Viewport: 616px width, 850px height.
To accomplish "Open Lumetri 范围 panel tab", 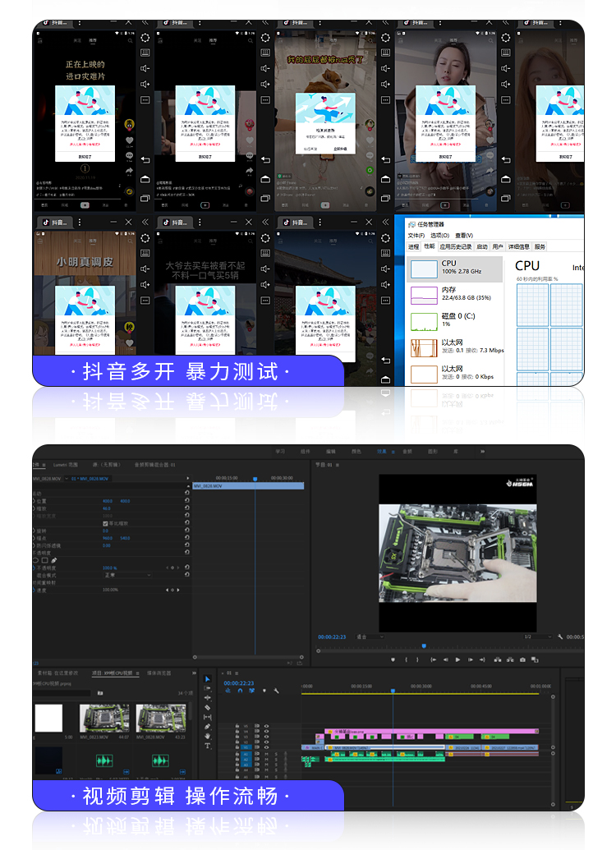I will pyautogui.click(x=66, y=465).
